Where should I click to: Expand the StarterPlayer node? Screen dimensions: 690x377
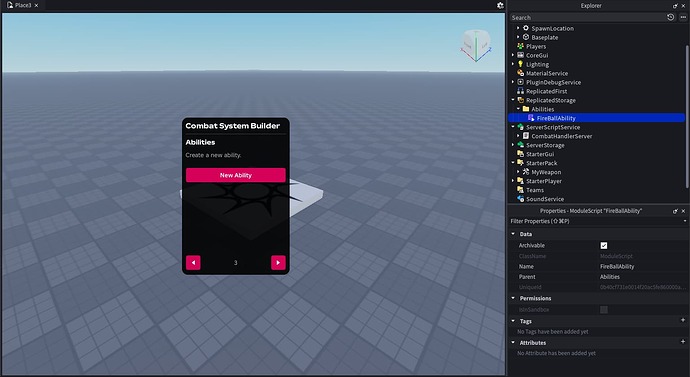(513, 181)
